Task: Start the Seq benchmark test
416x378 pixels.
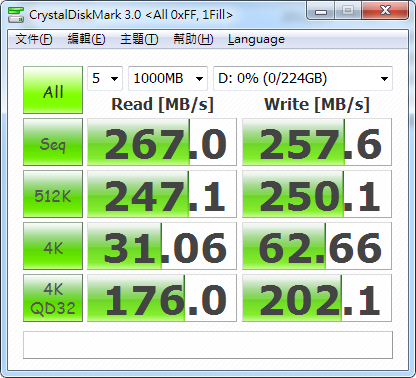Action: (x=53, y=142)
